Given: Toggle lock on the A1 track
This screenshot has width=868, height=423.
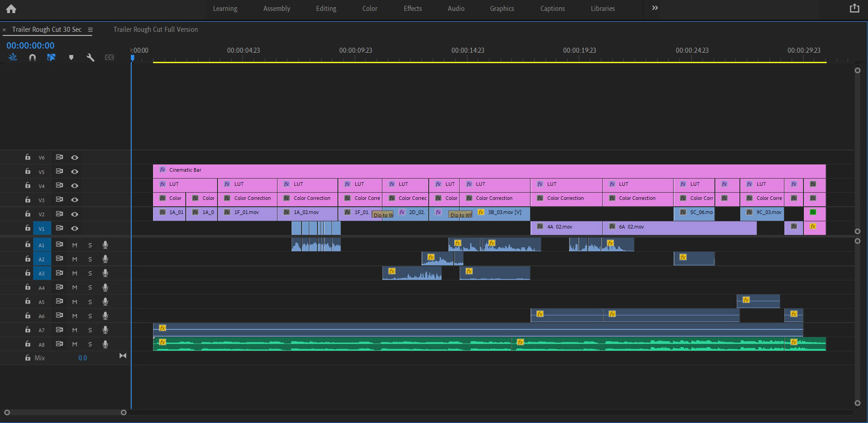Looking at the screenshot, I should pos(28,244).
